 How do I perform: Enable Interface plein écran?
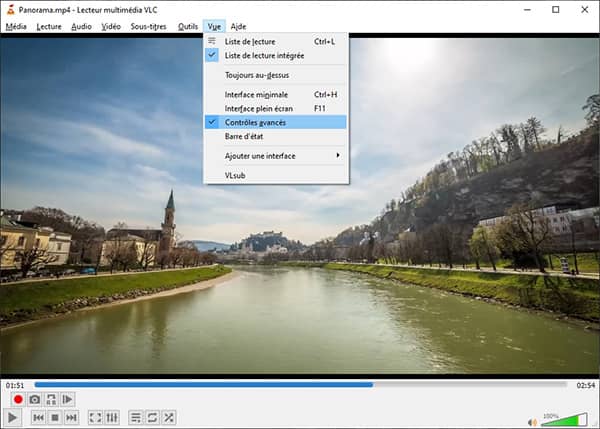pyautogui.click(x=276, y=108)
